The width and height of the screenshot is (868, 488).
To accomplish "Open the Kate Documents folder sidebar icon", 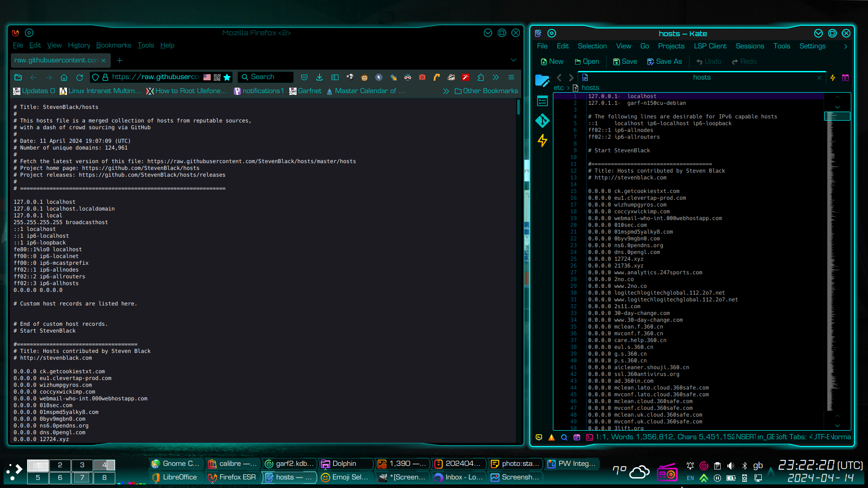I will [x=542, y=80].
